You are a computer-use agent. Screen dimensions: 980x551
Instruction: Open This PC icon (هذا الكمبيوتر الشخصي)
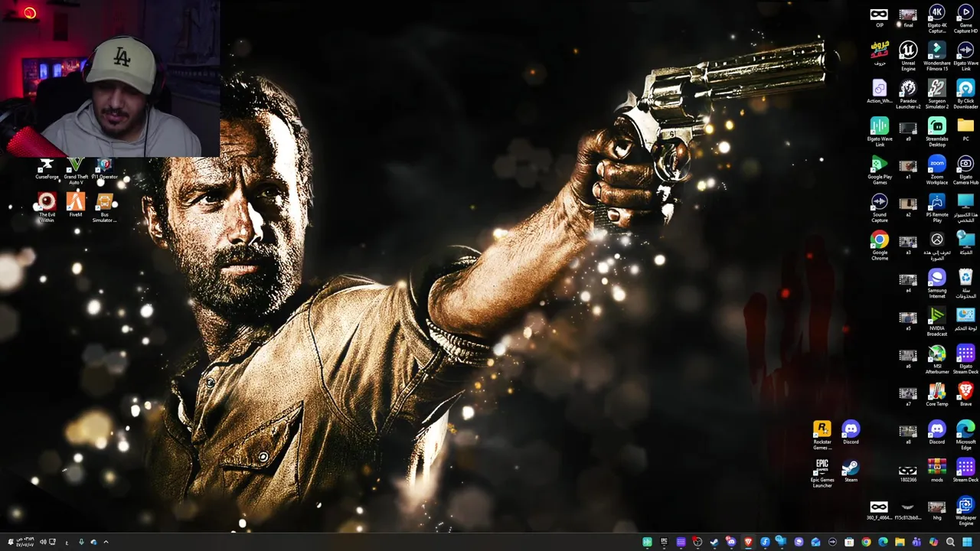click(965, 207)
